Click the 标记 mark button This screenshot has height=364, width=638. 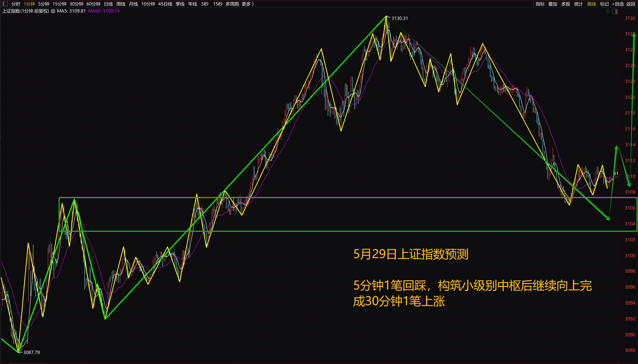pos(604,4)
